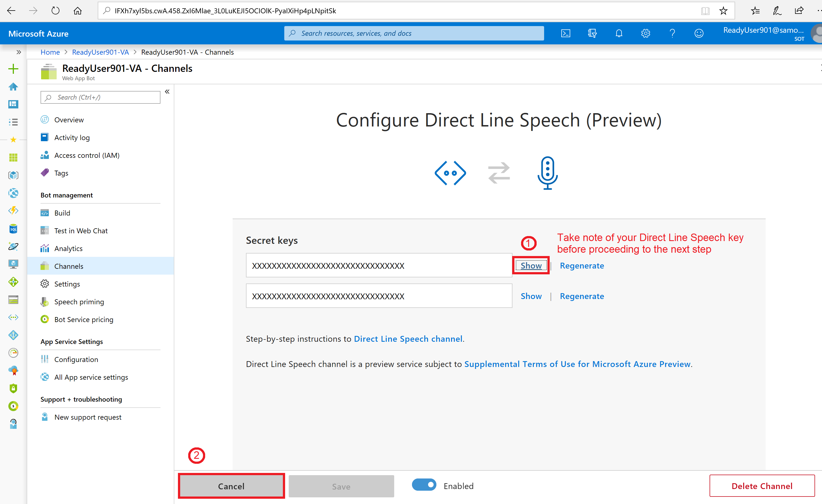Select the Overview menu item

coord(68,120)
